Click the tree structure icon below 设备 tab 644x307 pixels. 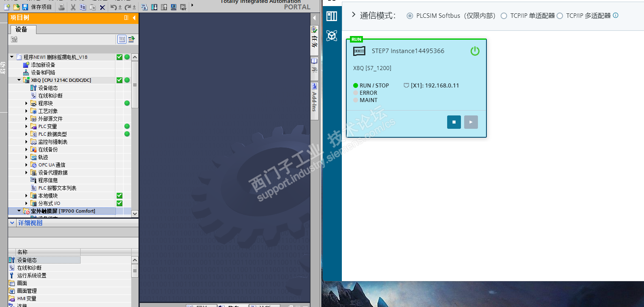click(x=14, y=39)
